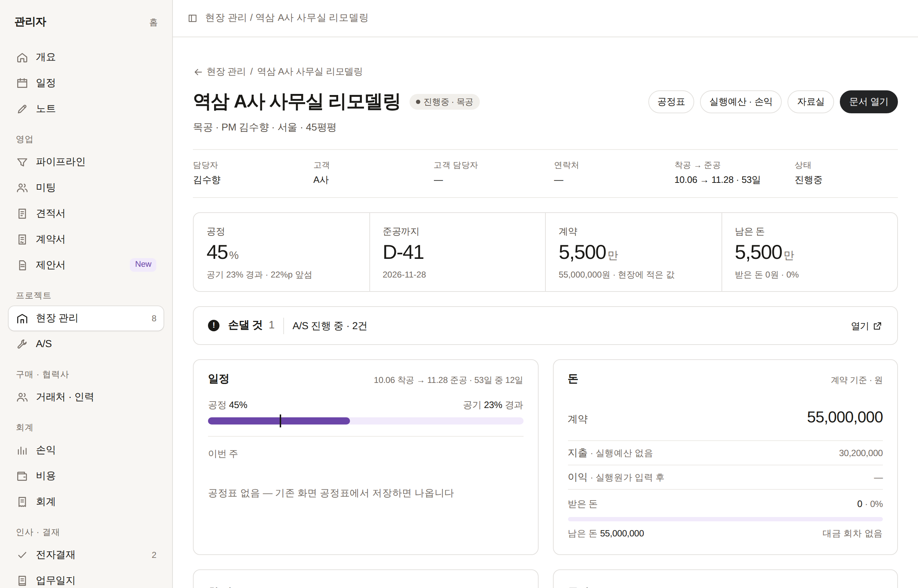Viewport: 918px width, 588px height.
Task: Click the 받은 돈 progress bar
Action: 725,519
